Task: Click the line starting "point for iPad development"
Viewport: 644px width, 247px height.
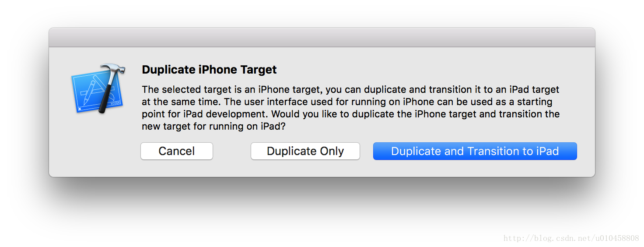Action: 351,114
